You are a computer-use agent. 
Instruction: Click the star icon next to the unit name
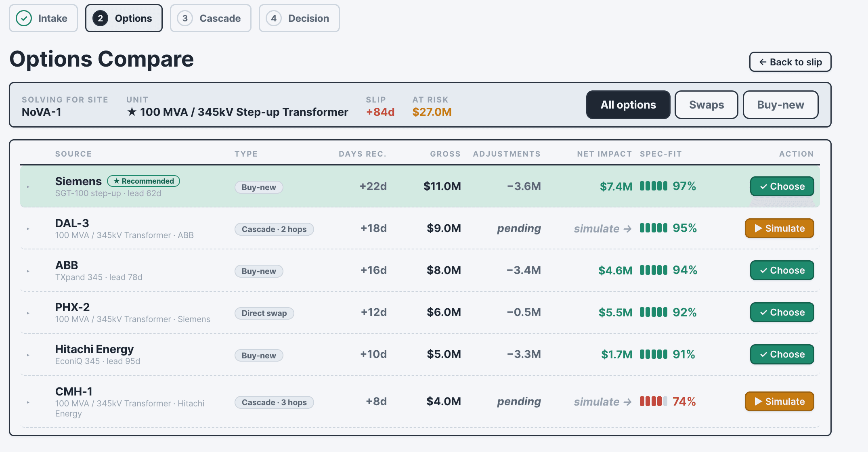(132, 112)
